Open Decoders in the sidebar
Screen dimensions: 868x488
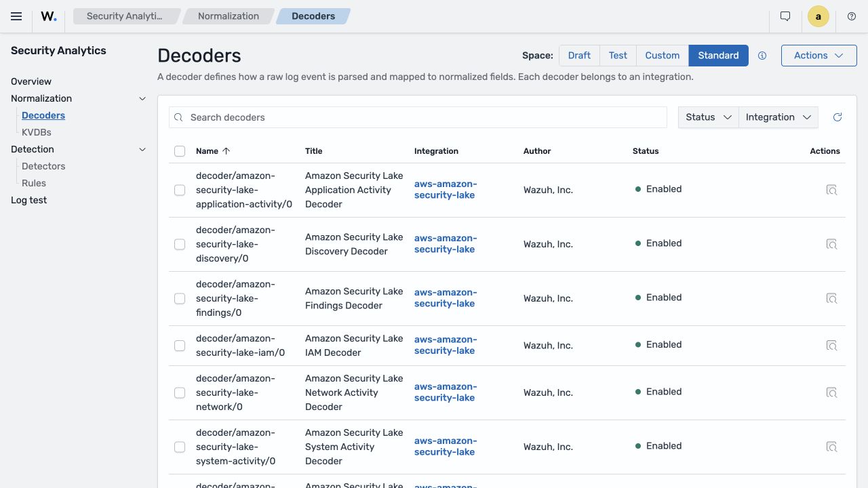point(43,115)
